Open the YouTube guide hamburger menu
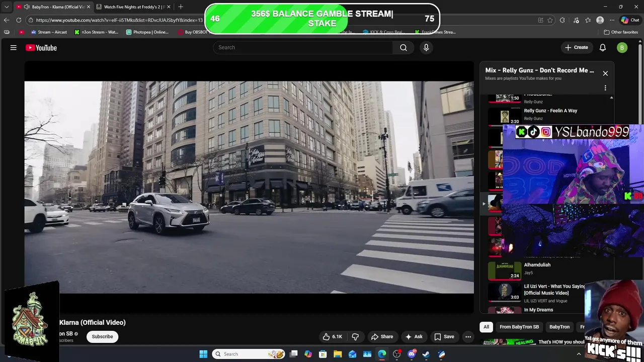 14,48
